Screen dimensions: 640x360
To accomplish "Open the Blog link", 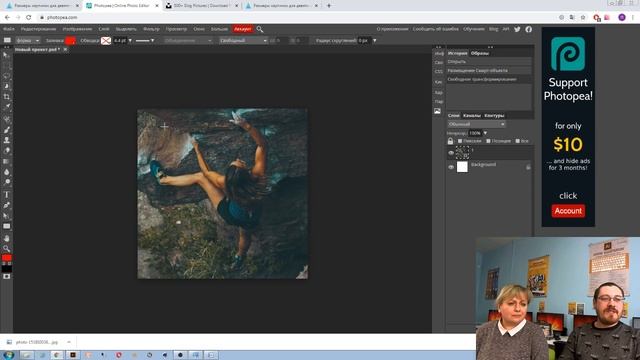I will [x=493, y=29].
